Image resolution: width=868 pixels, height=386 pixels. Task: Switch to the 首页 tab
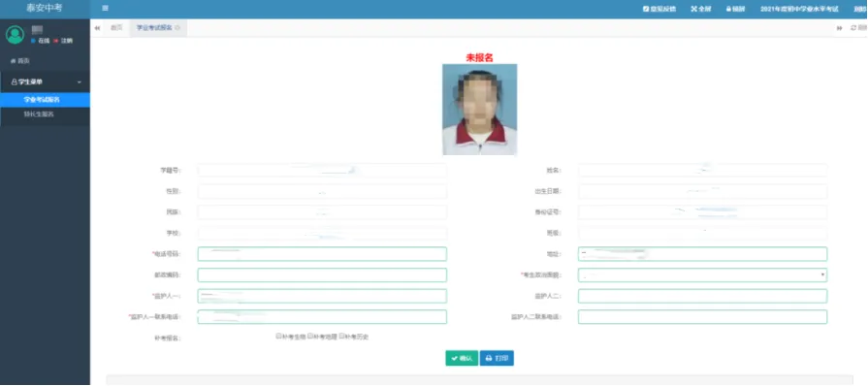pyautogui.click(x=116, y=28)
